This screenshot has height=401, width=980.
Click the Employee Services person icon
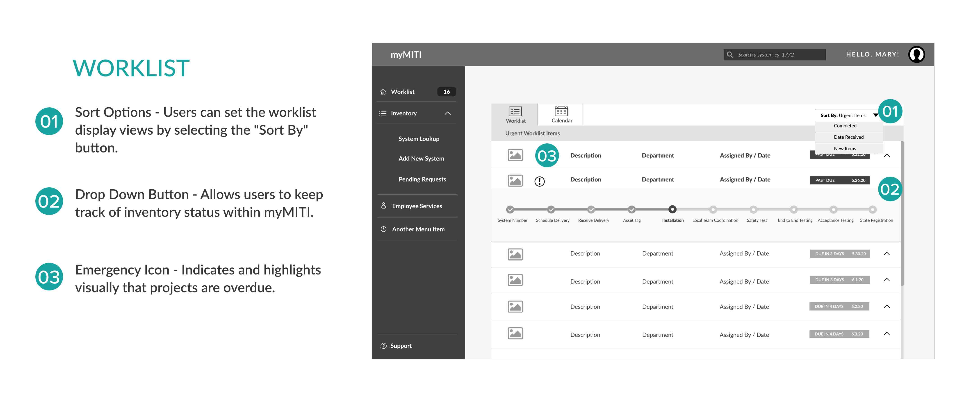[383, 206]
